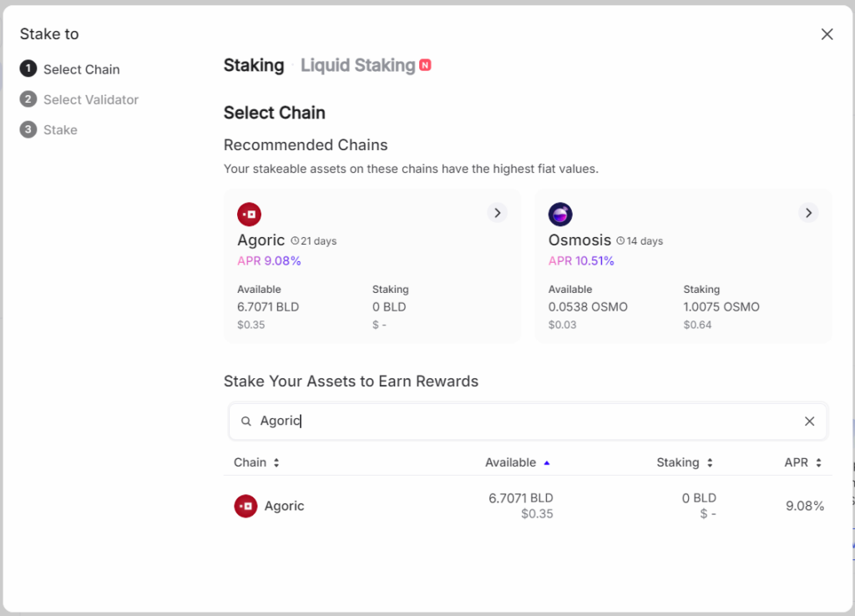This screenshot has height=616, width=855.
Task: Open Osmosis card arrow chevron
Action: pyautogui.click(x=807, y=213)
